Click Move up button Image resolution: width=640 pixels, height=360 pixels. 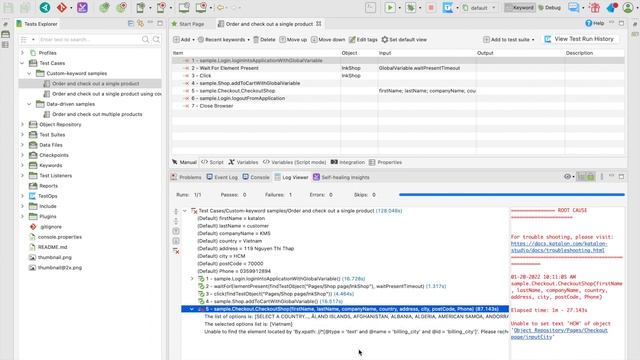293,40
